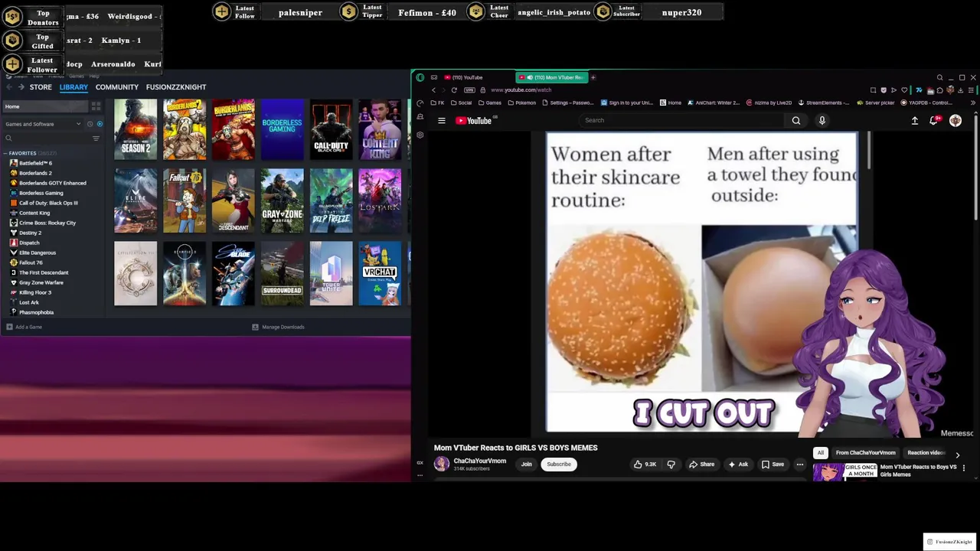This screenshot has width=980, height=551.
Task: Open a new browser tab with plus
Action: (x=593, y=77)
